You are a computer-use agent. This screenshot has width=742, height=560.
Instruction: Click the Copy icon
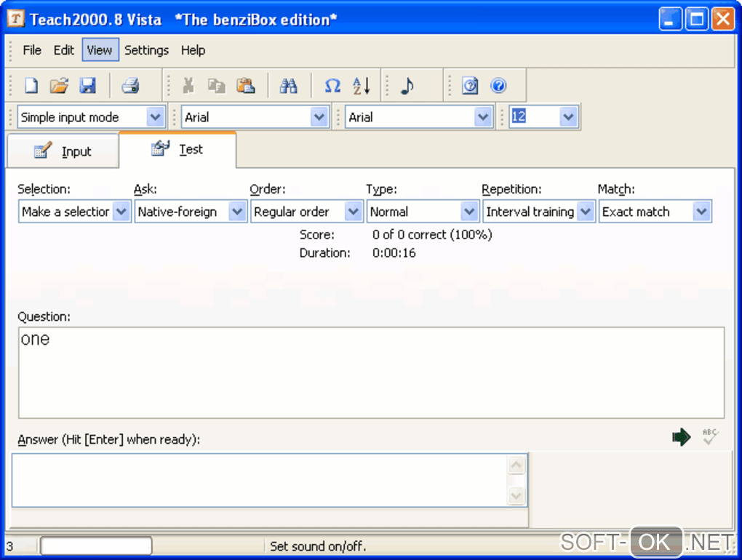217,86
